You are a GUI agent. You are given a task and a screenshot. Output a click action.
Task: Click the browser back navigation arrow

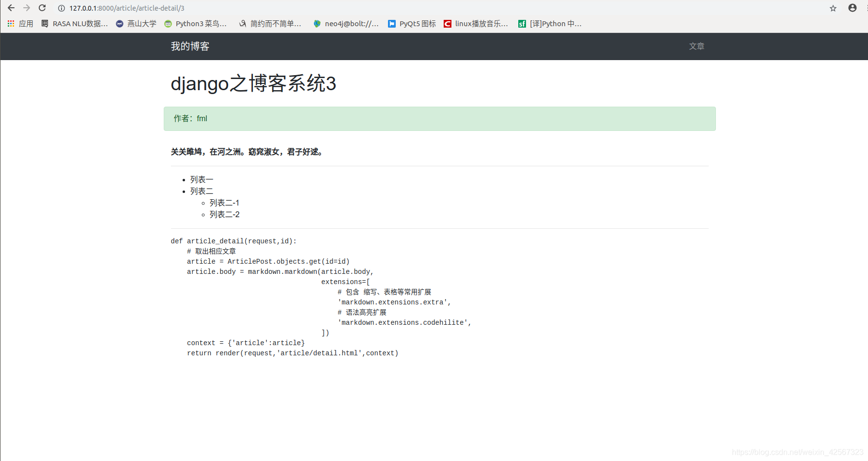coord(11,8)
